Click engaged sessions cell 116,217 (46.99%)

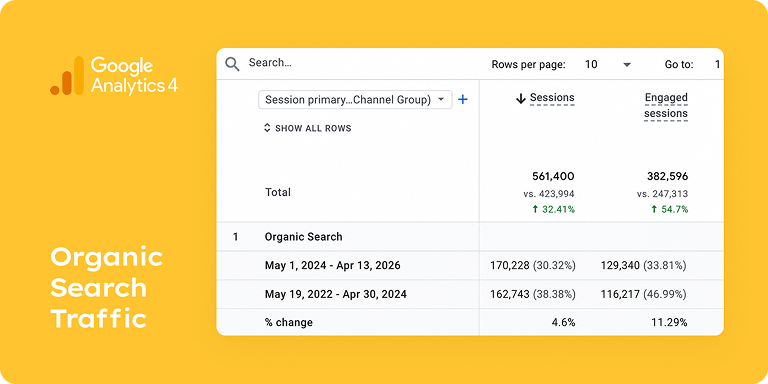(x=644, y=294)
